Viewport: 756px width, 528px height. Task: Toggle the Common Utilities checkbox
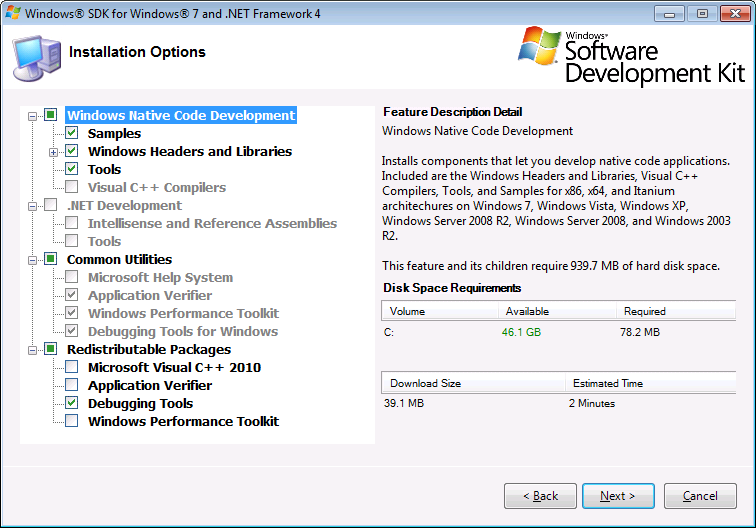click(x=51, y=259)
